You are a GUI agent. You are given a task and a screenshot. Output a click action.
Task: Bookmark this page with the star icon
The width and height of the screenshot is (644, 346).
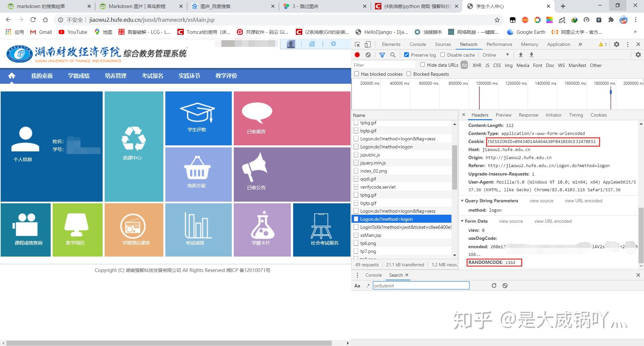[497, 20]
